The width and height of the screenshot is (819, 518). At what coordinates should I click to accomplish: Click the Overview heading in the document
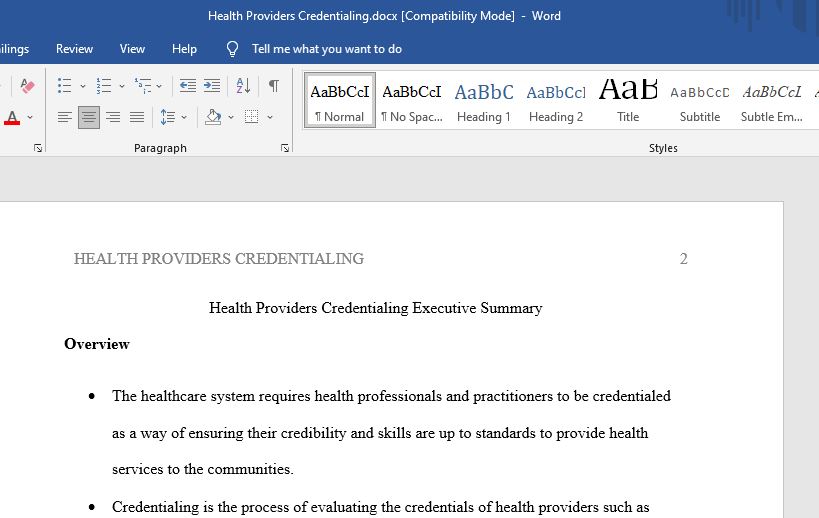(x=97, y=344)
